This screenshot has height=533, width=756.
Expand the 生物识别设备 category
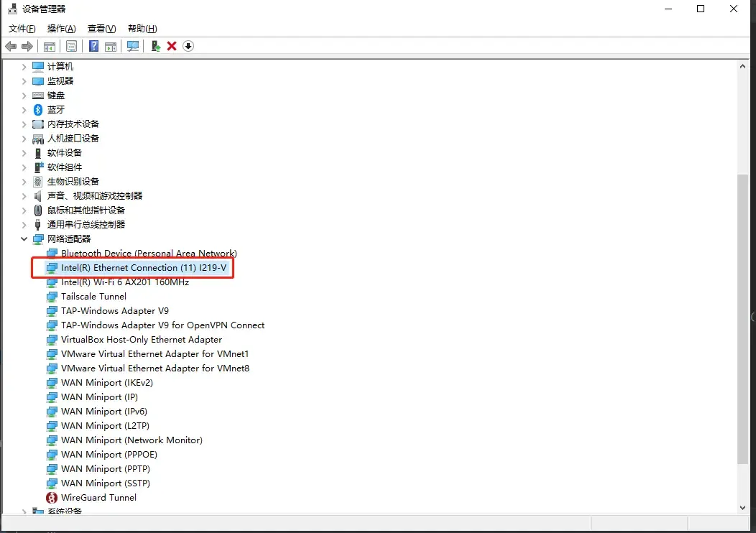coord(24,182)
